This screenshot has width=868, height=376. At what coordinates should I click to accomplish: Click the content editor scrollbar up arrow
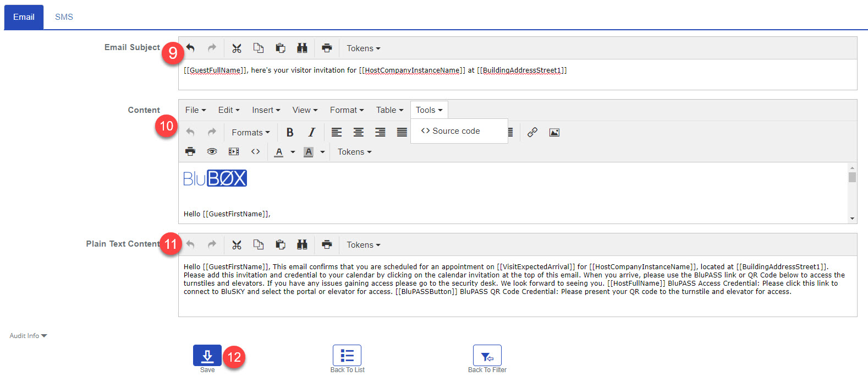point(852,167)
